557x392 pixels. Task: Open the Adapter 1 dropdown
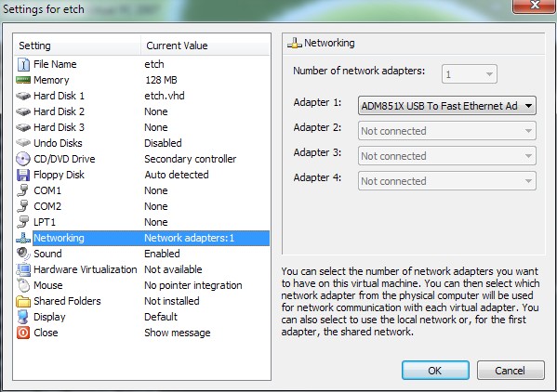pos(447,106)
